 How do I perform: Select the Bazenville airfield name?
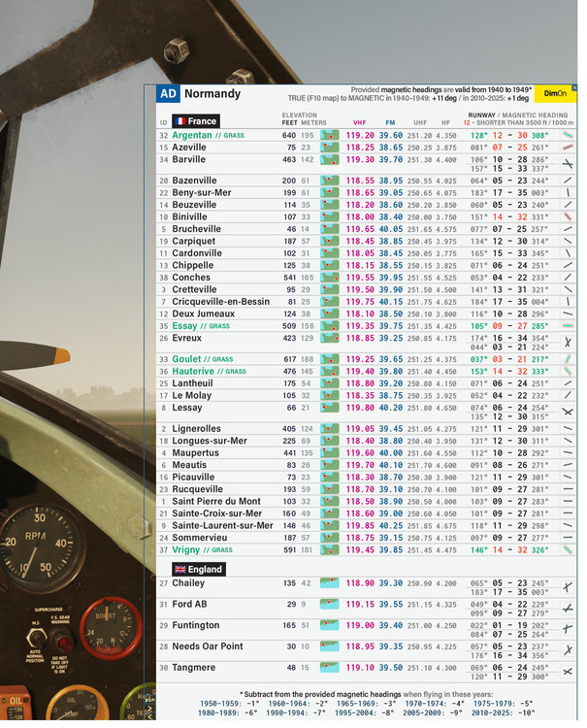[x=194, y=181]
